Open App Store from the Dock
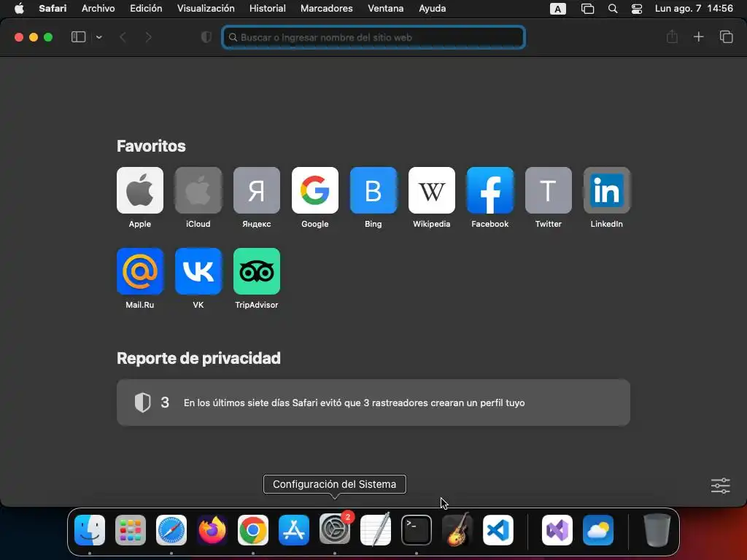 point(294,529)
